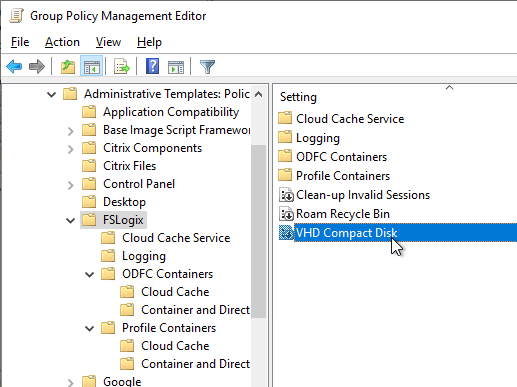The height and width of the screenshot is (387, 517).
Task: Select Cloud Cache under ODFC Containers
Action: coord(175,292)
